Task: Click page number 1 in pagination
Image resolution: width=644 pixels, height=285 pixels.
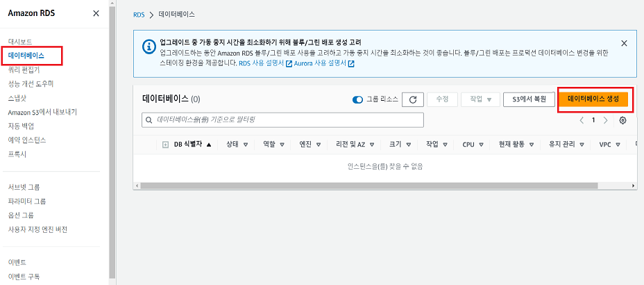Action: click(593, 120)
